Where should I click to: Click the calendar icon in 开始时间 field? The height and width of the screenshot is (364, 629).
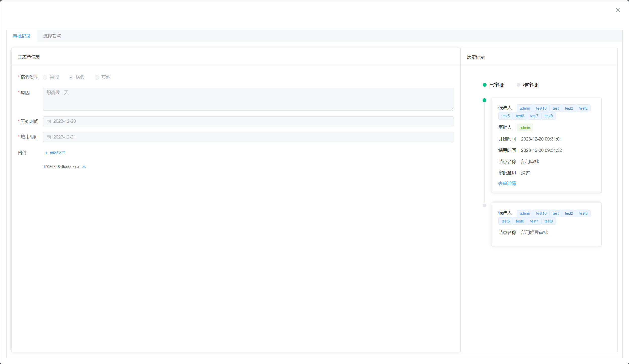(x=49, y=121)
